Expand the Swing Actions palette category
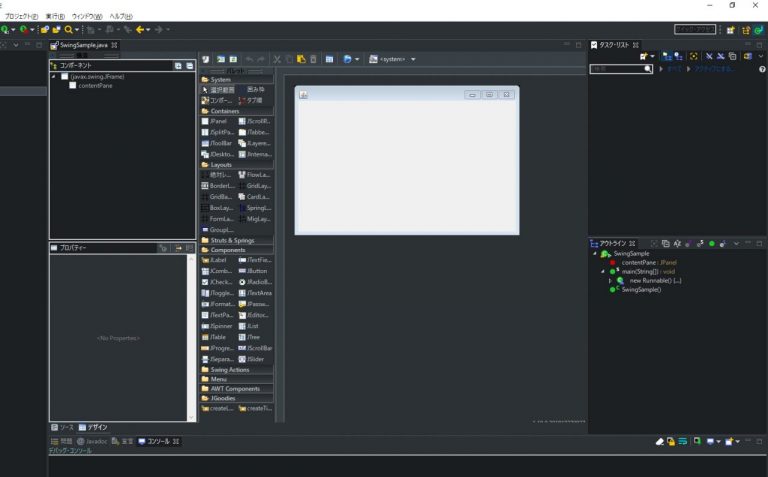The height and width of the screenshot is (477, 768). click(237, 370)
